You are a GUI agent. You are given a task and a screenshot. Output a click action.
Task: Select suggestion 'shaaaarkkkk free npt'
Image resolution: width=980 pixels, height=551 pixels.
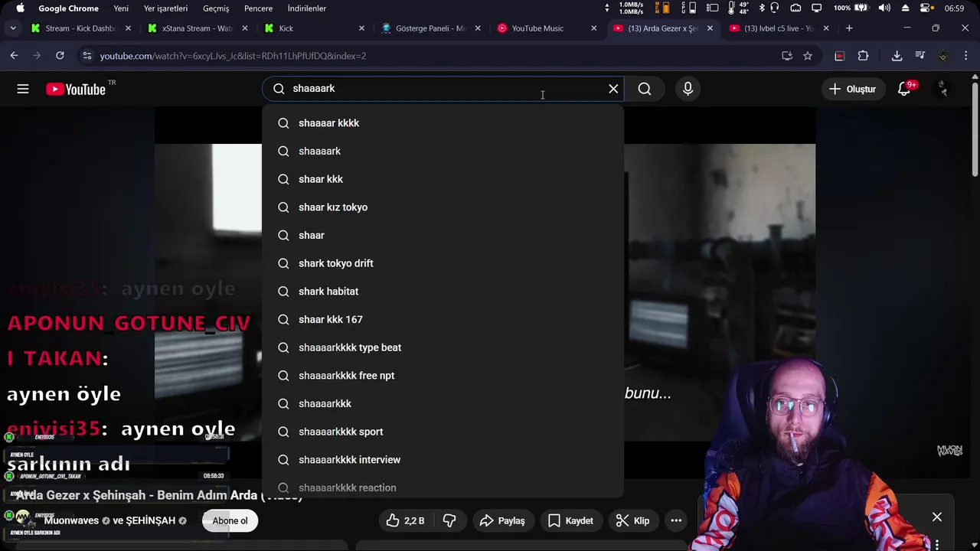443,376
